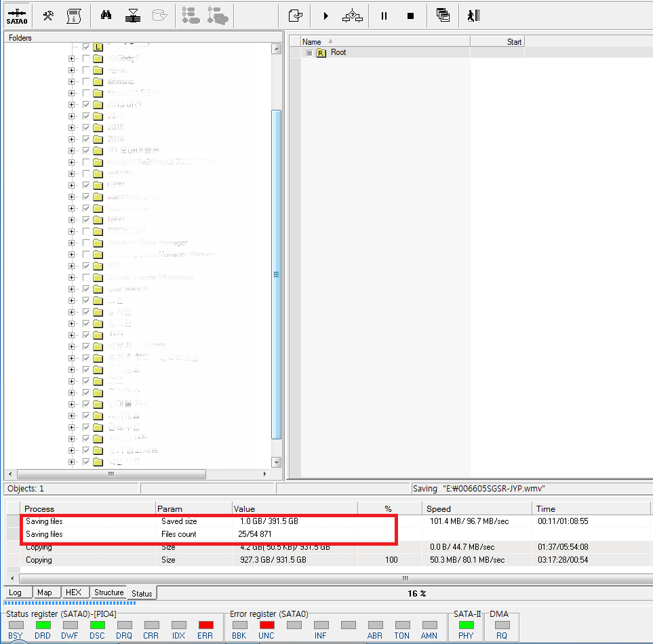Click the DMA RQ indicator

(502, 625)
